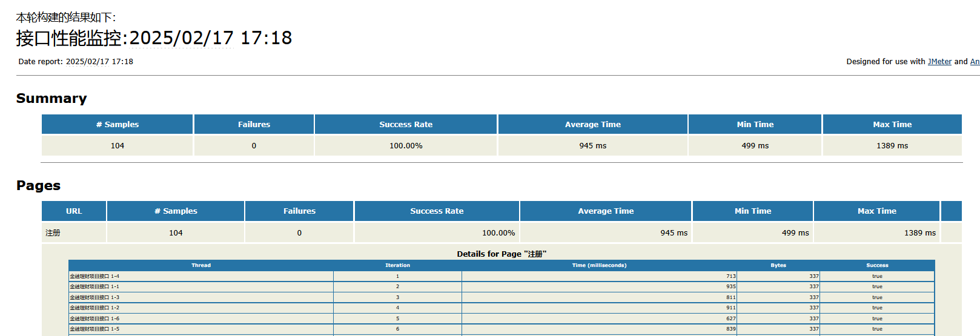The image size is (980, 336).
Task: Click the Time (milliseconds) column header
Action: (599, 265)
